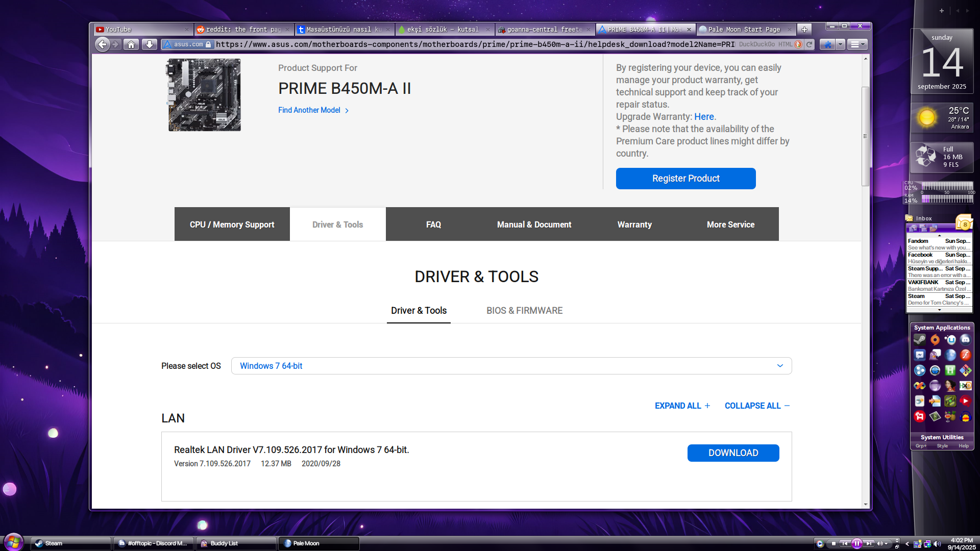Open the Buddy List taskbar button
The image size is (980, 551).
click(x=236, y=543)
